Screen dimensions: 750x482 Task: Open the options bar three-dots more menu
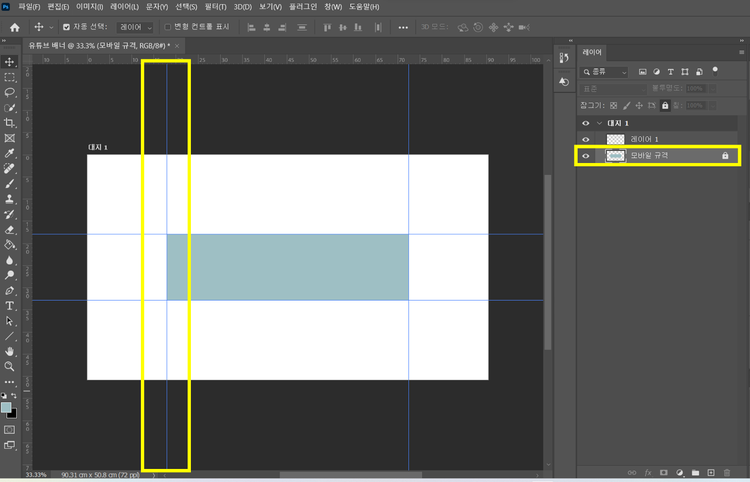tap(403, 28)
